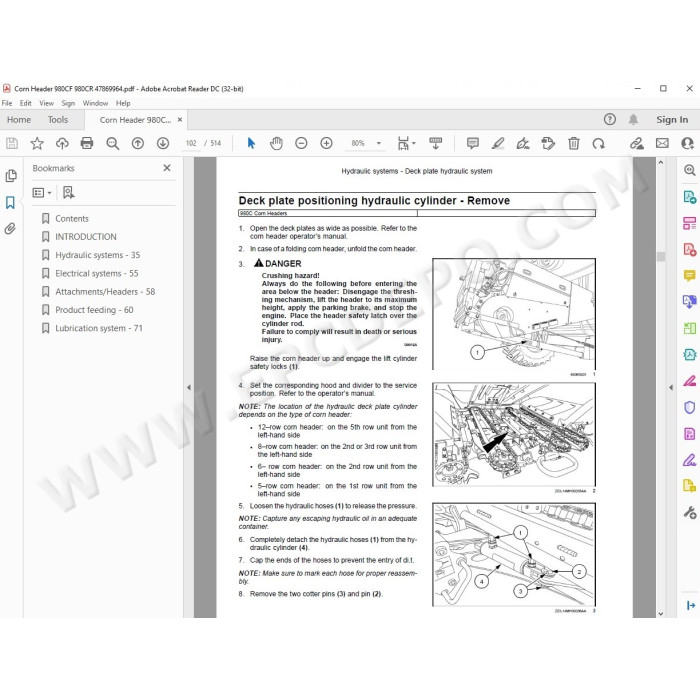Share link to file icon
Image resolution: width=700 pixels, height=700 pixels.
click(637, 143)
